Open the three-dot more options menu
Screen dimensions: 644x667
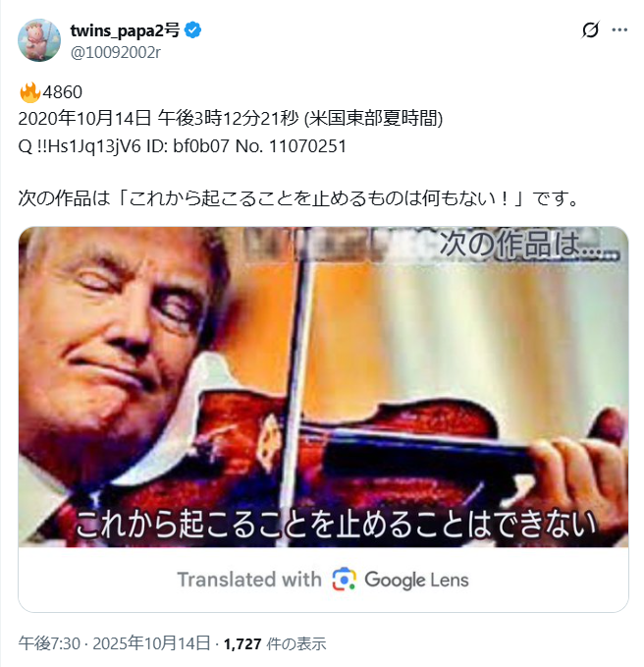point(619,29)
